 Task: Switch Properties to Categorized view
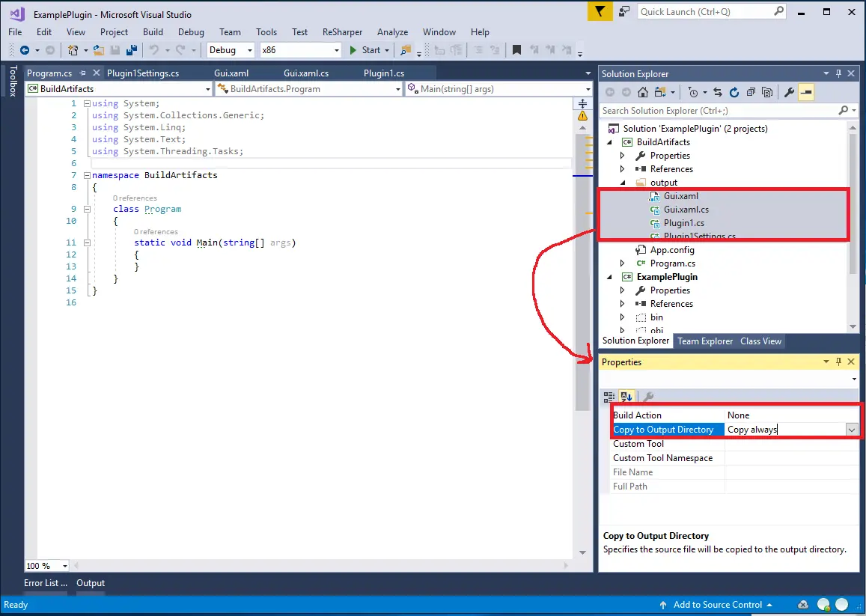click(x=609, y=397)
